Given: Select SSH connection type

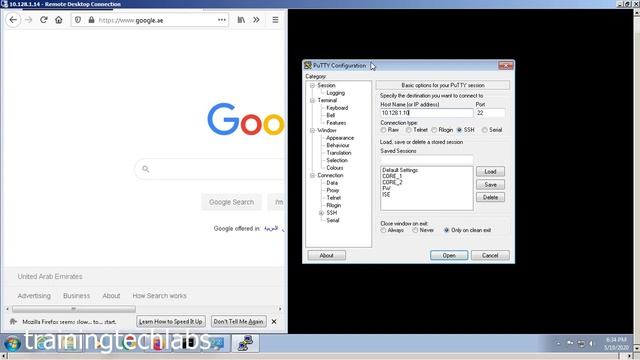Looking at the screenshot, I should pos(460,130).
